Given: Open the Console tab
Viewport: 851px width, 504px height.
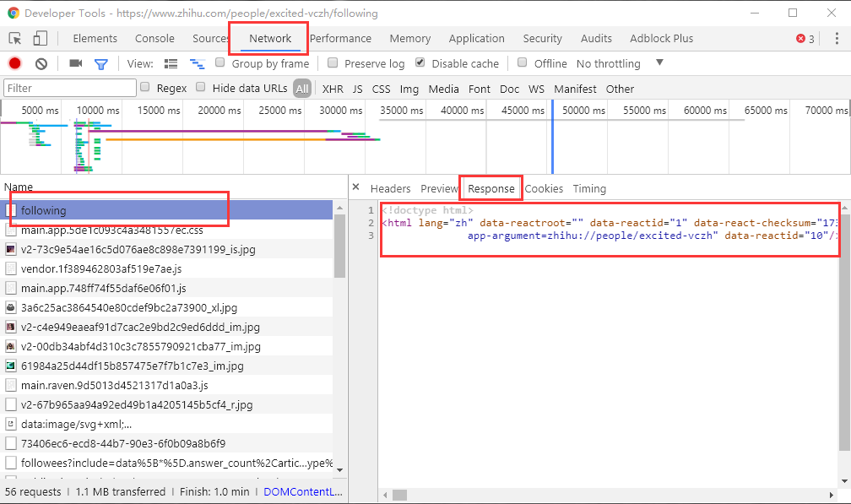Looking at the screenshot, I should coord(154,39).
